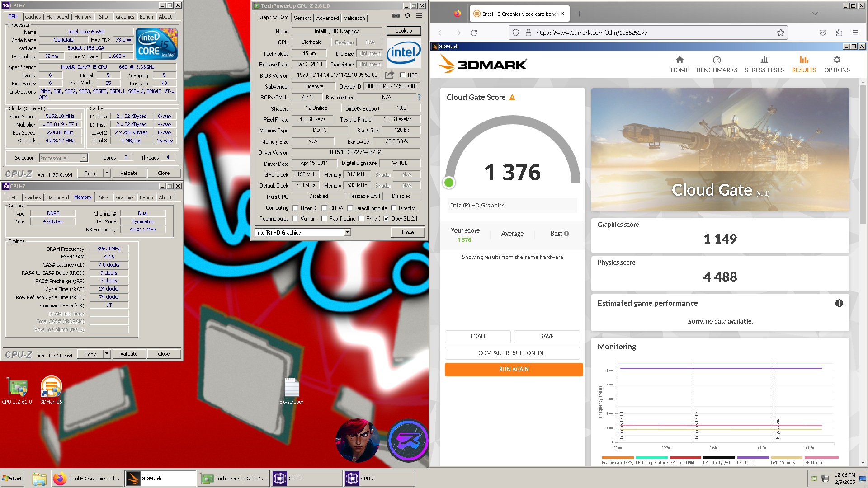868x488 pixels.
Task: Bookmark this page with the star icon
Action: pos(780,33)
